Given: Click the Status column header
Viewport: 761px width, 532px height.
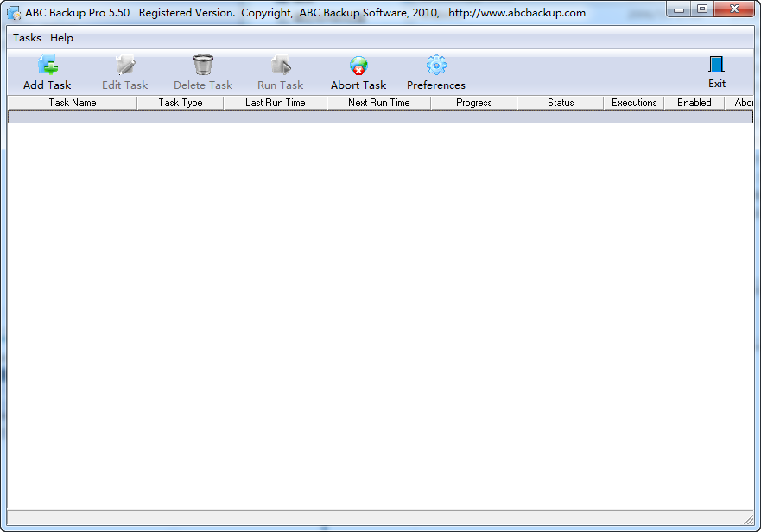Looking at the screenshot, I should 561,103.
